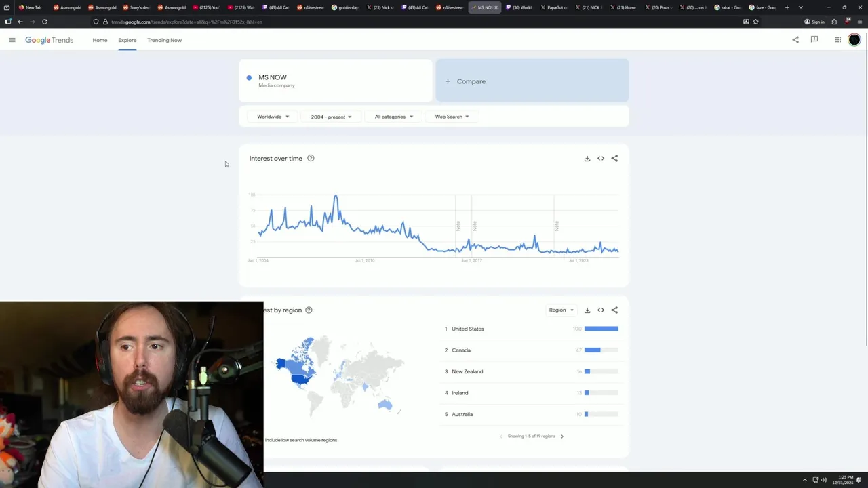Open the All categories dropdown
The image size is (868, 488).
[x=393, y=117]
